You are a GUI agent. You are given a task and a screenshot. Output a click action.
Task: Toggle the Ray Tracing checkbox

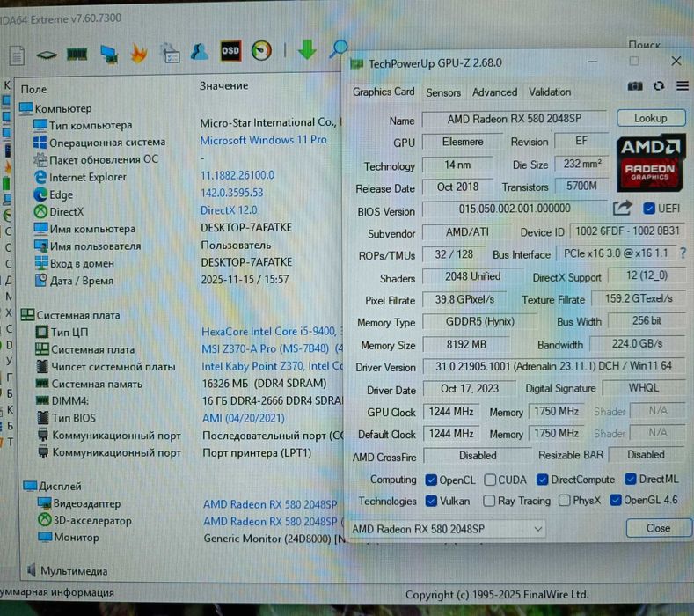[489, 501]
